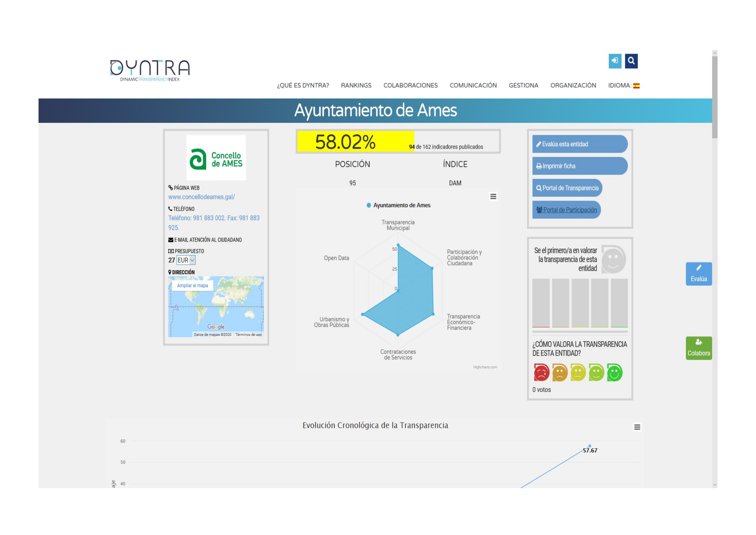Open the search magnifier icon
Image resolution: width=756 pixels, height=535 pixels.
(631, 61)
